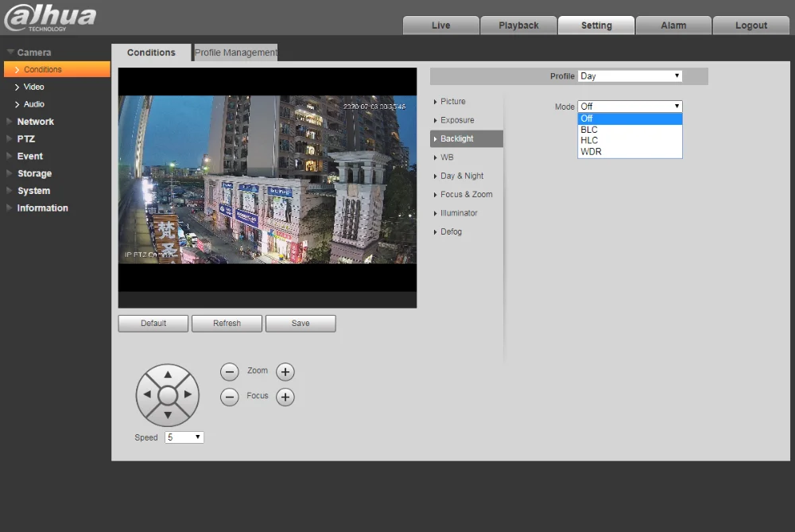Viewport: 795px width, 532px height.
Task: Expand the Storage menu in sidebar
Action: pyautogui.click(x=34, y=173)
